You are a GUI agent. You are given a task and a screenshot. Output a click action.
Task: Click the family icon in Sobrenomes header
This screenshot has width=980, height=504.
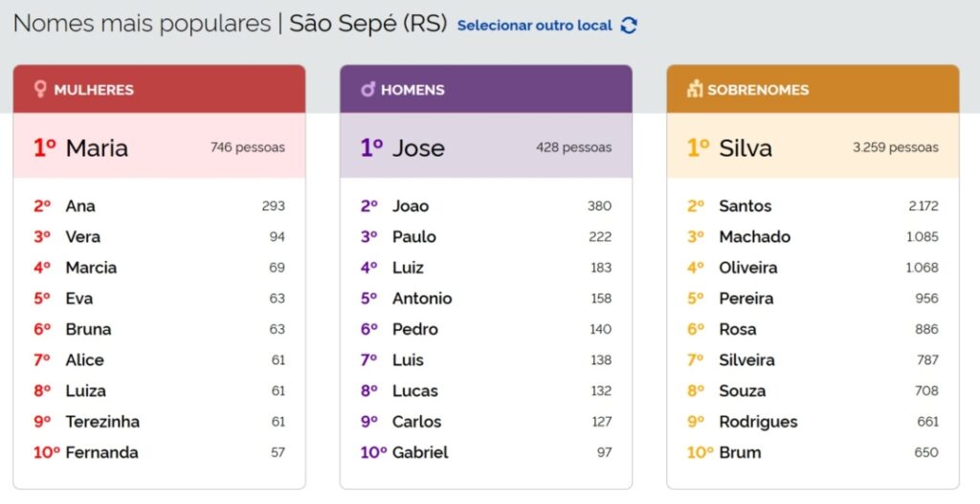click(695, 90)
